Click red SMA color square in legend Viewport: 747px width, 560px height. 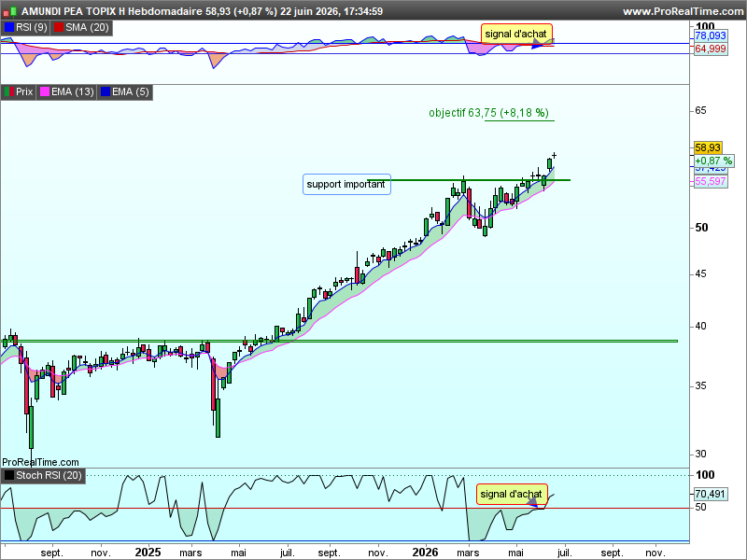59,27
